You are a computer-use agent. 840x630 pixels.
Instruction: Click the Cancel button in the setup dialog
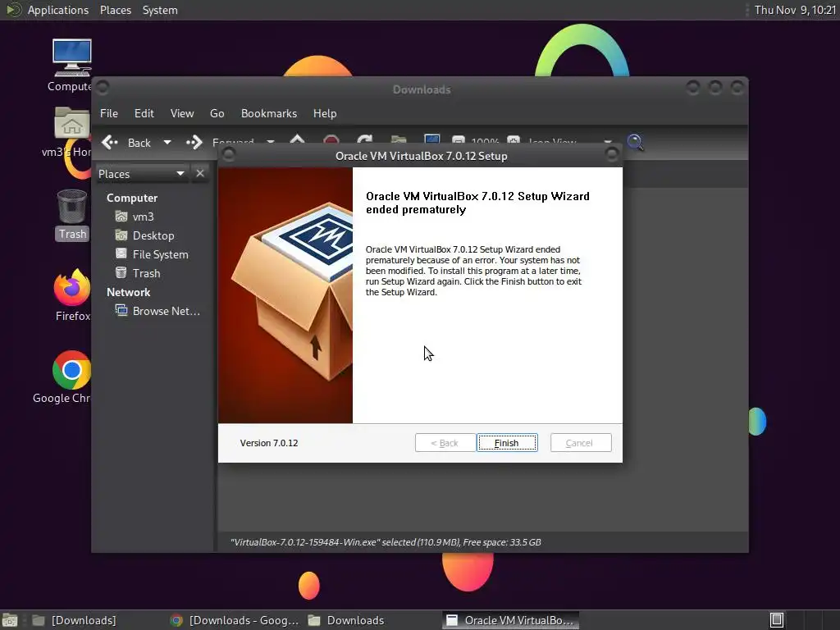coord(581,442)
